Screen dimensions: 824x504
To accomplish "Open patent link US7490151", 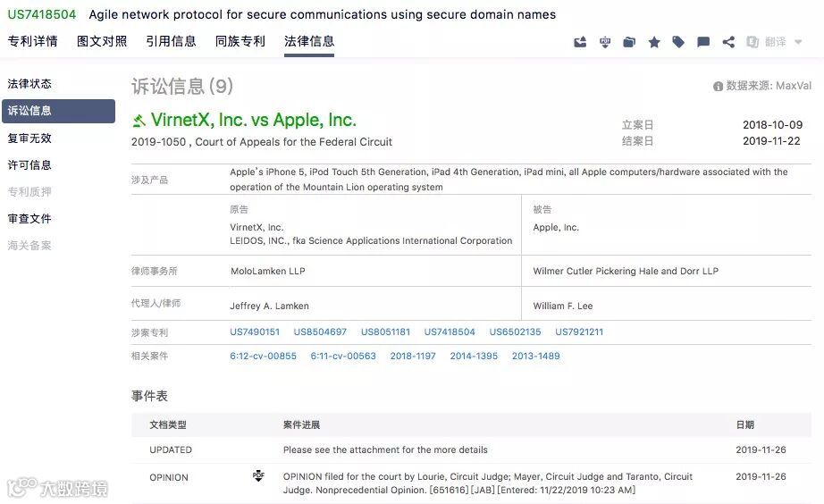I will pos(255,332).
